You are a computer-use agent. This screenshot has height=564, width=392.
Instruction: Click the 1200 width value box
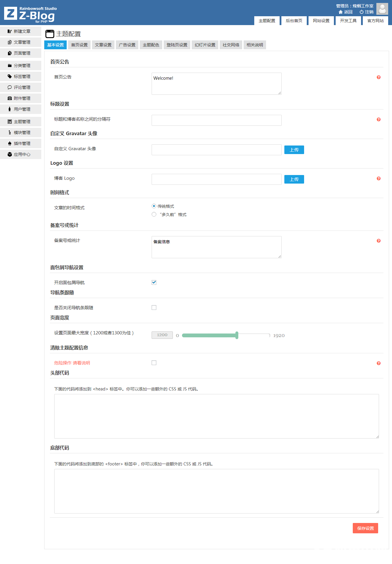tap(162, 335)
